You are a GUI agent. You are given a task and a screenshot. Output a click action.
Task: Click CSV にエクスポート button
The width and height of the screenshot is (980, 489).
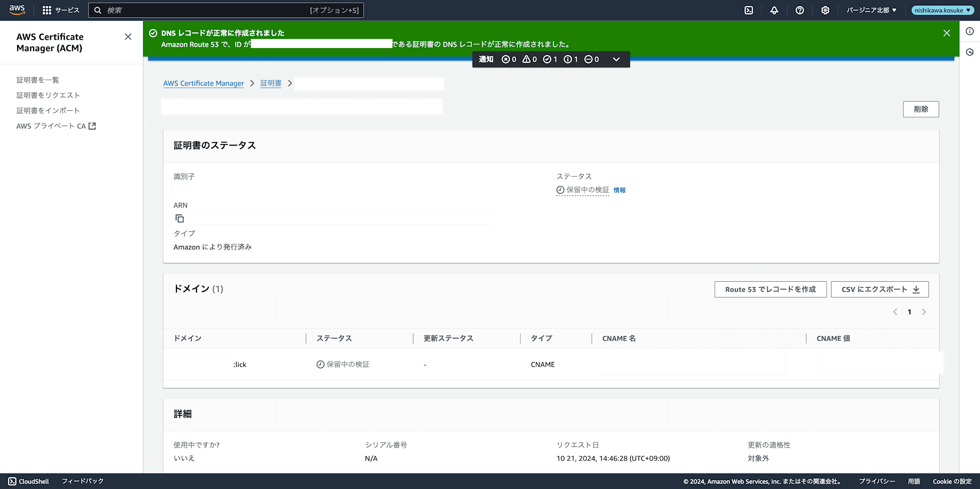pyautogui.click(x=880, y=290)
